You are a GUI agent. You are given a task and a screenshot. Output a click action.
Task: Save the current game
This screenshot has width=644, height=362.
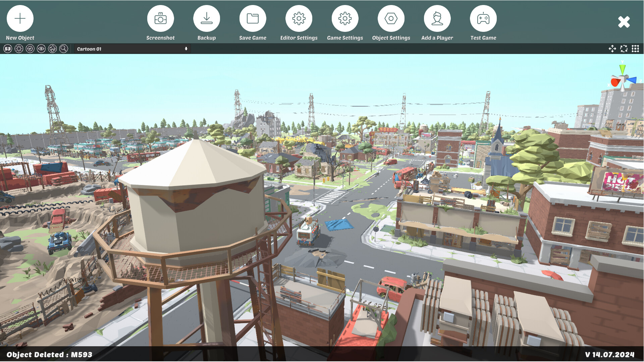(253, 18)
